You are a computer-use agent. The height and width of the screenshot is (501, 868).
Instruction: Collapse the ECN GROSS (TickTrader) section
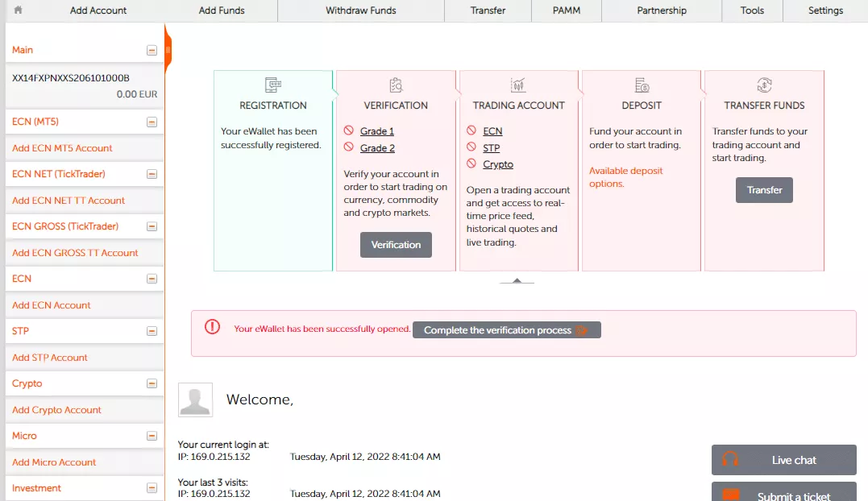(x=152, y=226)
